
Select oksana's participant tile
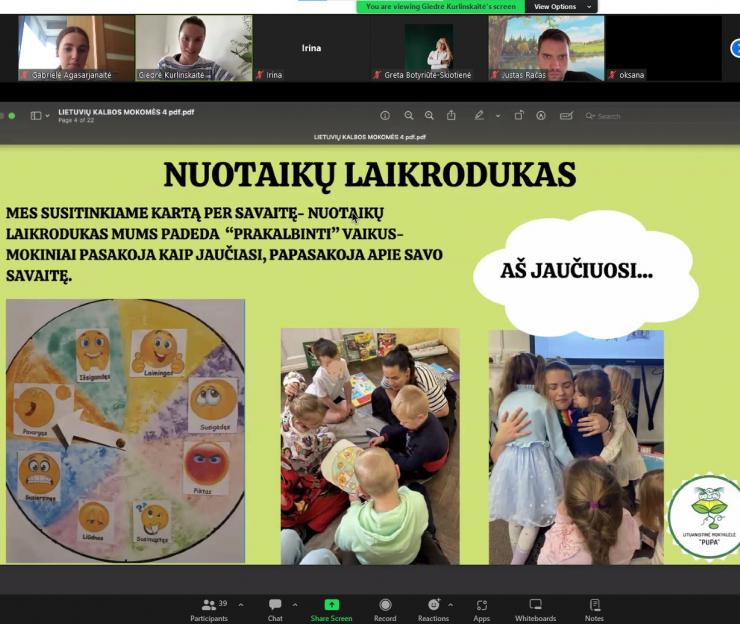click(x=664, y=48)
